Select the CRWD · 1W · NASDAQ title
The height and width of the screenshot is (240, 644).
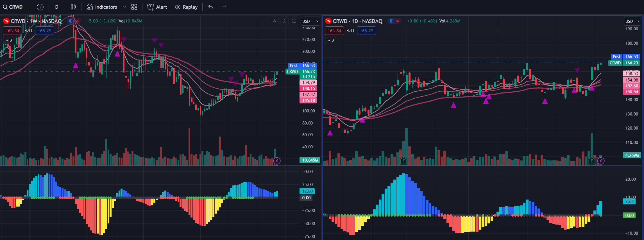(36, 21)
